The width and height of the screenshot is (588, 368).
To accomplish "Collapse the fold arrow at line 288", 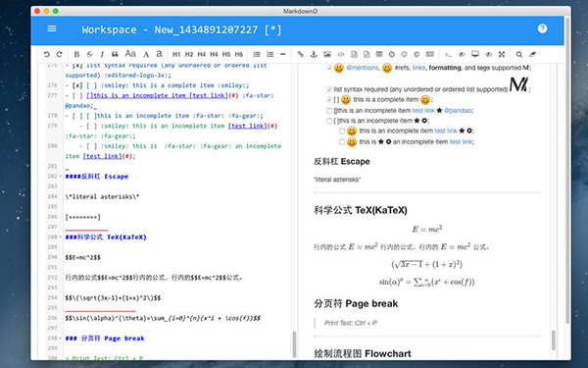I will point(61,237).
